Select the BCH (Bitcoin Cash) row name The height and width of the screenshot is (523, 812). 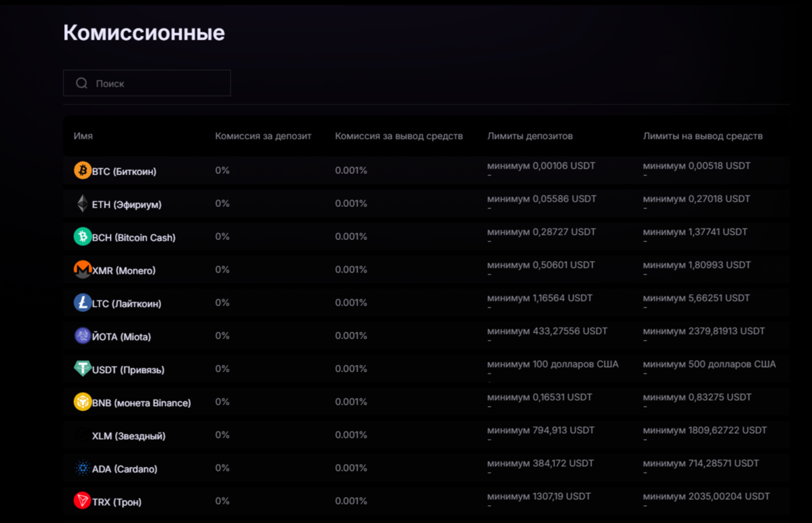click(134, 237)
